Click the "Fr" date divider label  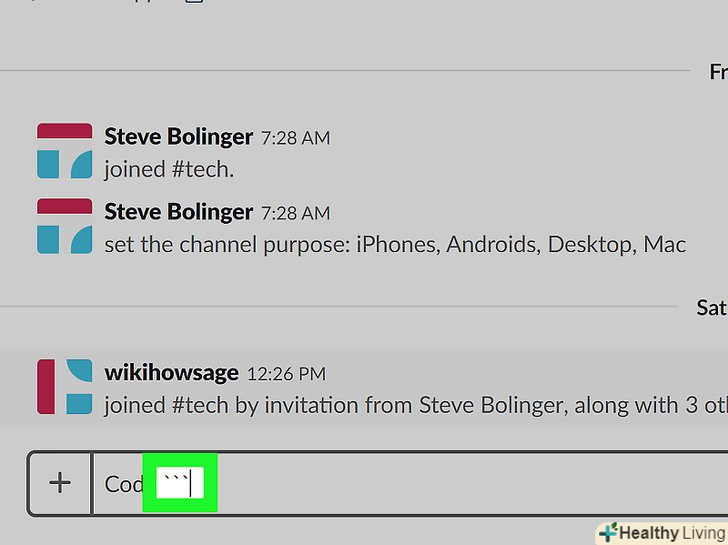pos(717,72)
